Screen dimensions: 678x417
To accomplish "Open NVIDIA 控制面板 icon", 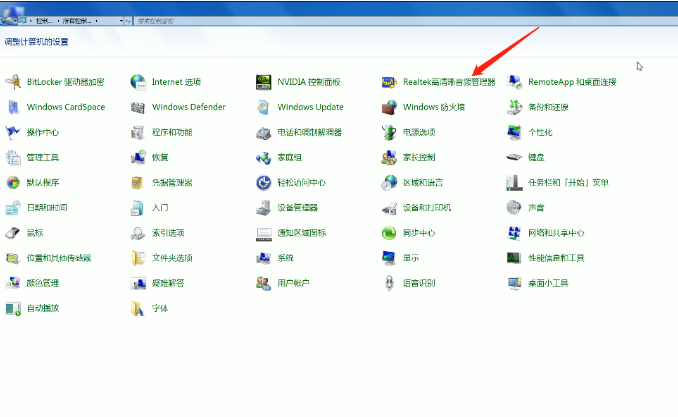I will pos(264,82).
